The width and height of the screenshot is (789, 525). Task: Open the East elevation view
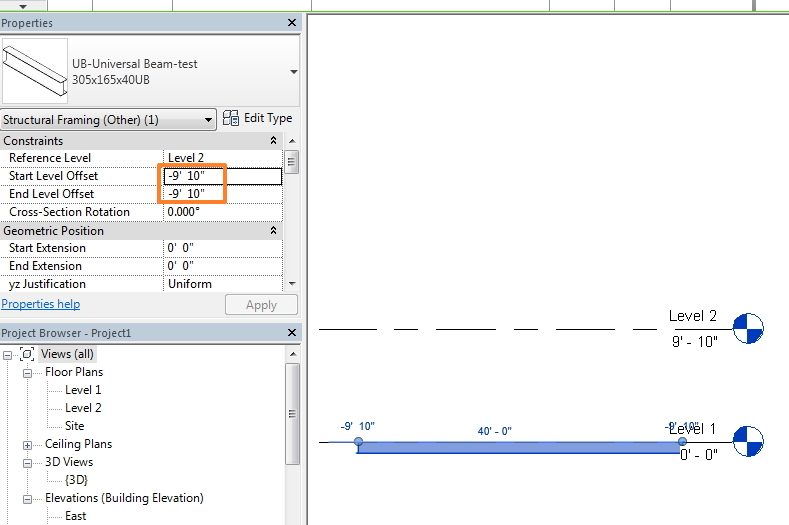pyautogui.click(x=75, y=516)
